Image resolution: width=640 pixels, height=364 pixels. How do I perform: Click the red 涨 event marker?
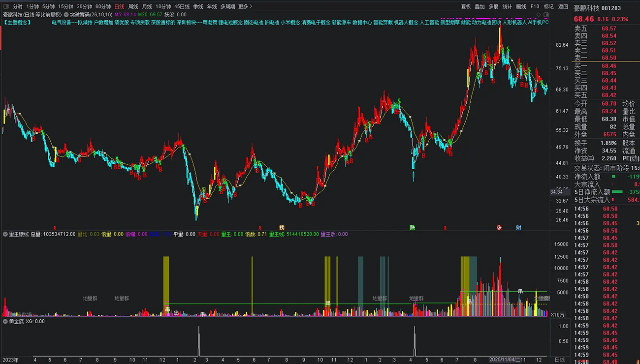click(499, 228)
